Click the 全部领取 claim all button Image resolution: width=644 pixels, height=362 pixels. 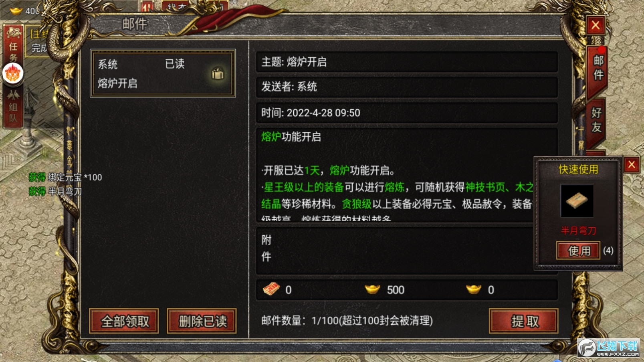[x=124, y=321]
